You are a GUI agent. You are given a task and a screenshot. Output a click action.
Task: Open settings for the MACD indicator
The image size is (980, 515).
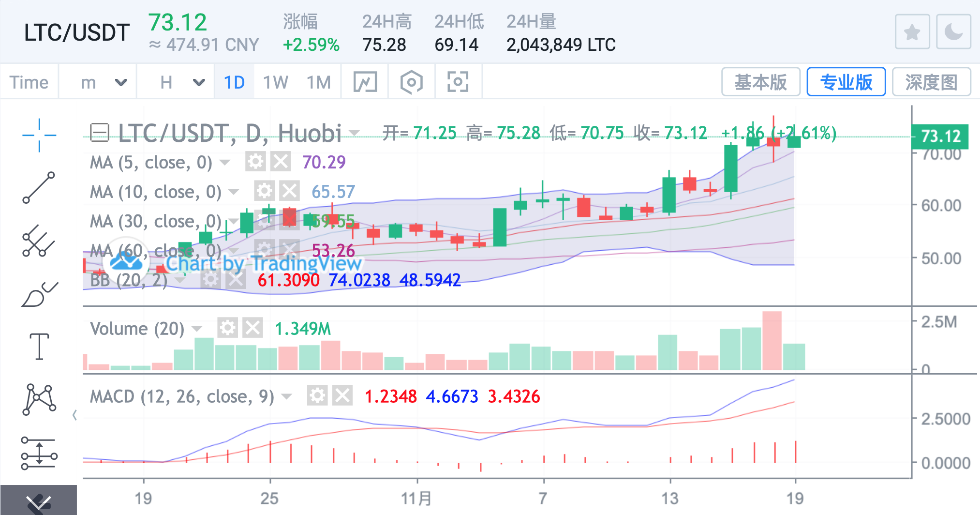(317, 396)
